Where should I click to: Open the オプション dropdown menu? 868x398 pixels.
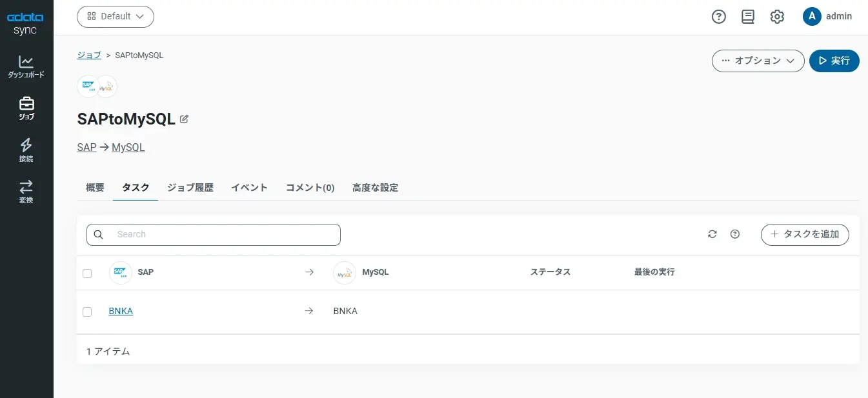pyautogui.click(x=758, y=61)
